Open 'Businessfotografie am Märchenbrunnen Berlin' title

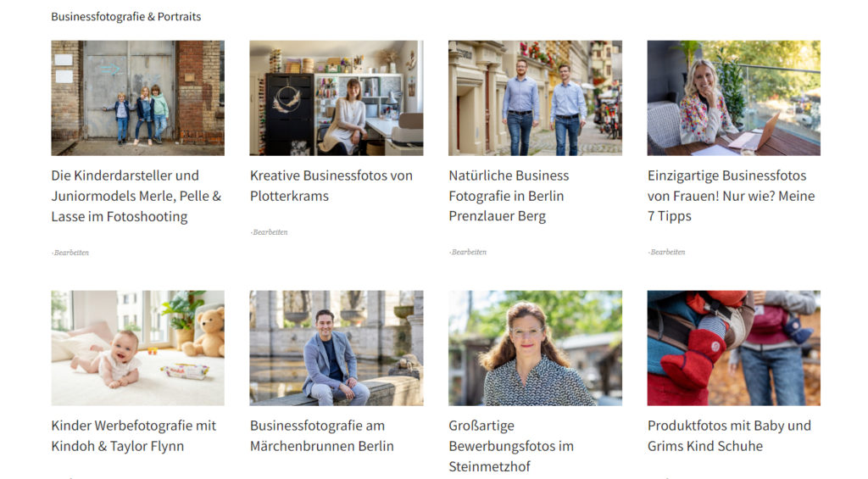(321, 436)
